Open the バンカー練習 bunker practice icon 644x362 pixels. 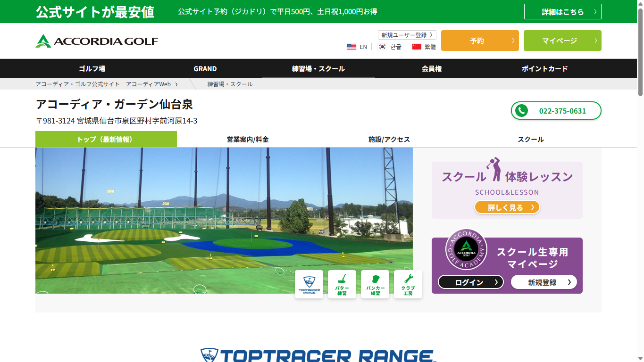375,284
